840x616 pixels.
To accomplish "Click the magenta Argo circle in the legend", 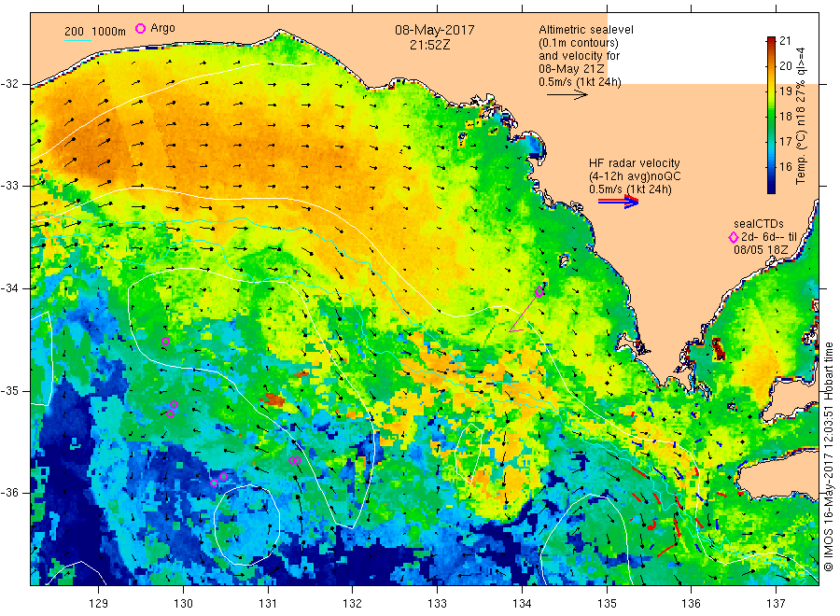I will tap(140, 28).
